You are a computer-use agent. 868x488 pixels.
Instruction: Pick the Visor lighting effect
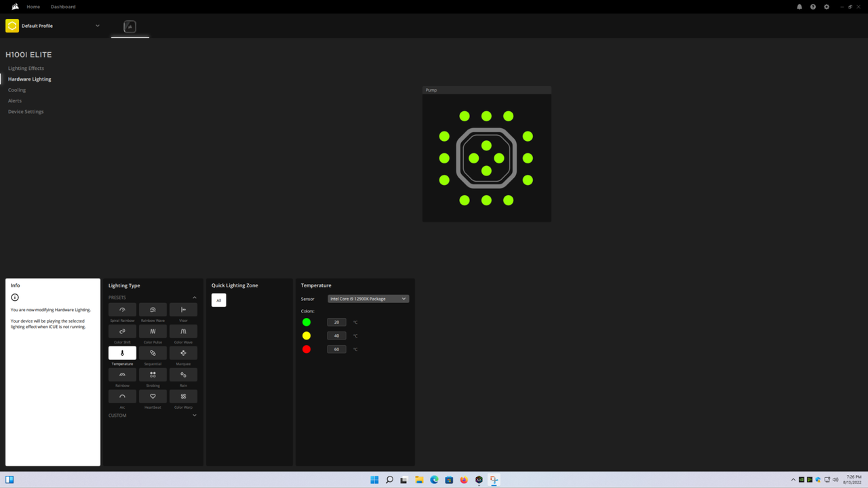[183, 310]
